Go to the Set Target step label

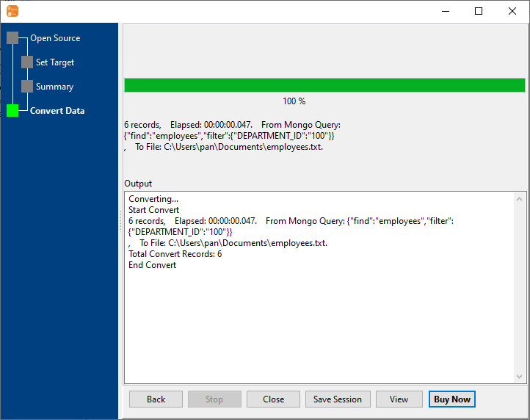click(x=55, y=62)
